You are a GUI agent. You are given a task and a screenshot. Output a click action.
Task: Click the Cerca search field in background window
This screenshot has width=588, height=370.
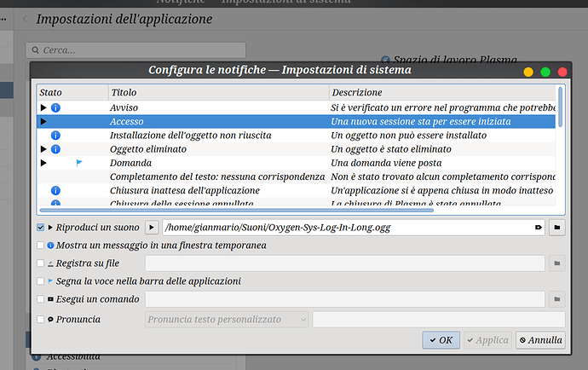click(x=135, y=50)
